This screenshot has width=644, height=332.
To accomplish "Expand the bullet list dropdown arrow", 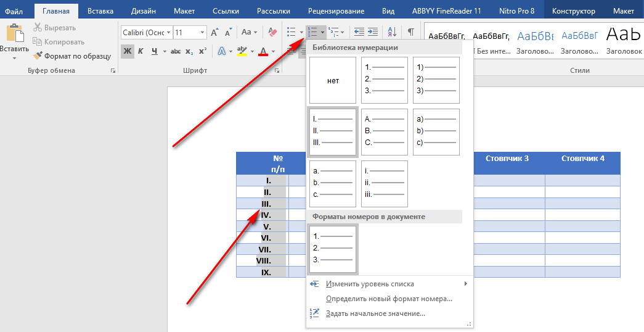I will tap(301, 32).
